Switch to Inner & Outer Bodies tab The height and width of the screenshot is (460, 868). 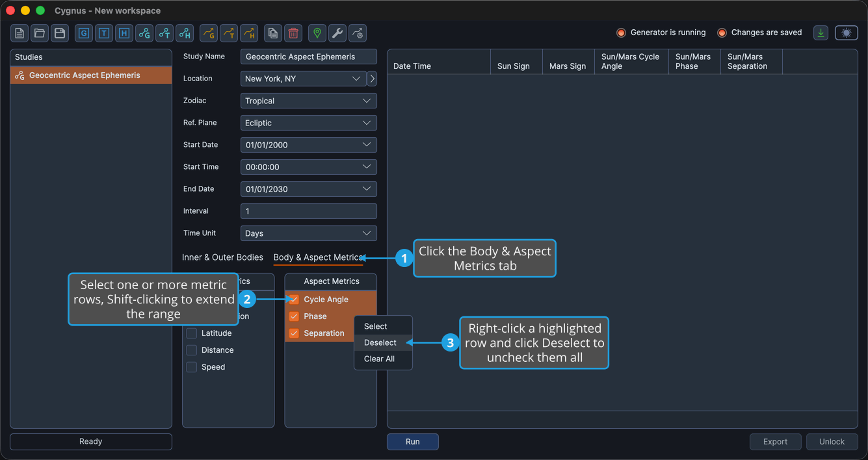click(x=222, y=257)
